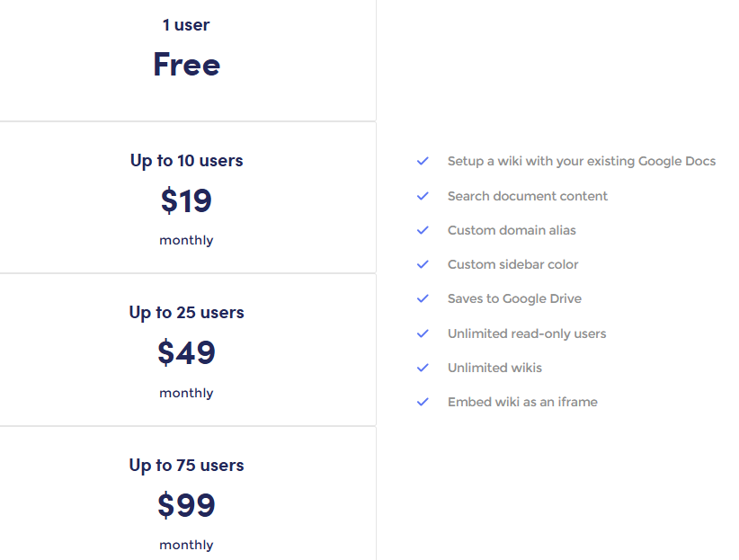
Task: Click the Free price label
Action: point(187,64)
